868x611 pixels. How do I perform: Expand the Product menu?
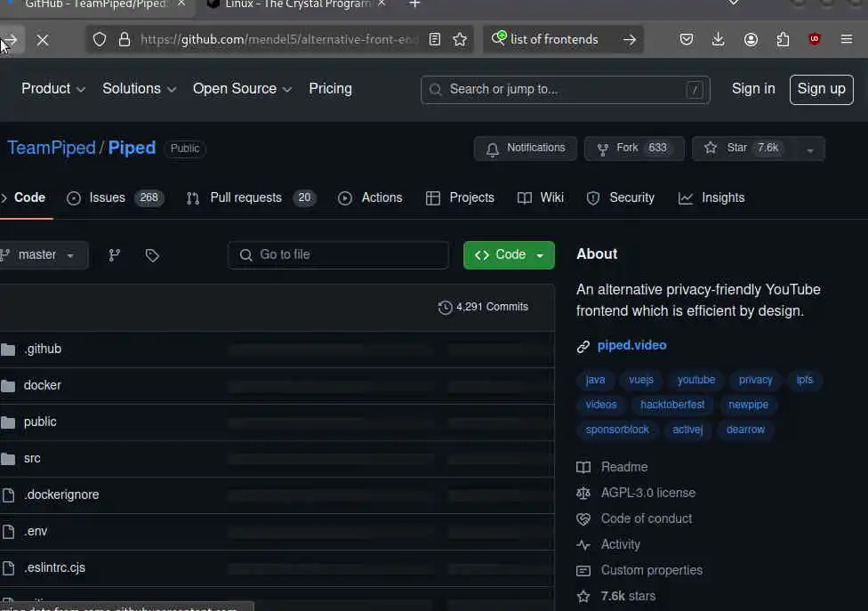tap(53, 89)
